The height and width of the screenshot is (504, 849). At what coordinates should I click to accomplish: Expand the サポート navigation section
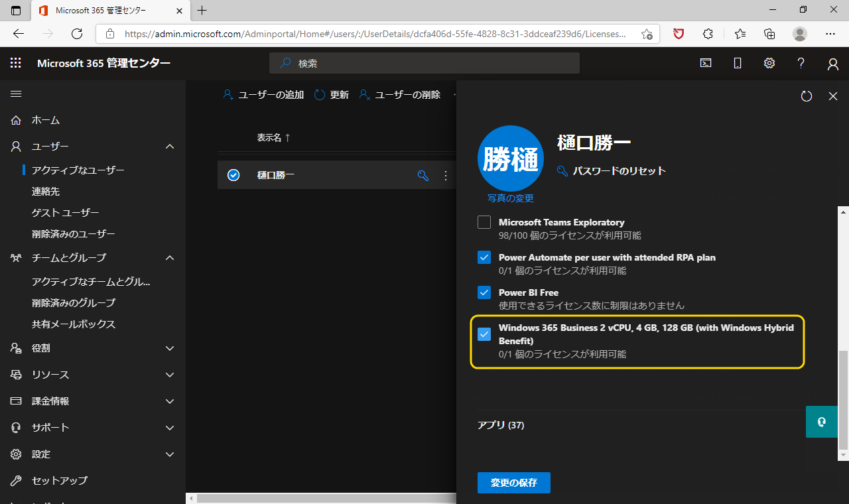point(170,428)
